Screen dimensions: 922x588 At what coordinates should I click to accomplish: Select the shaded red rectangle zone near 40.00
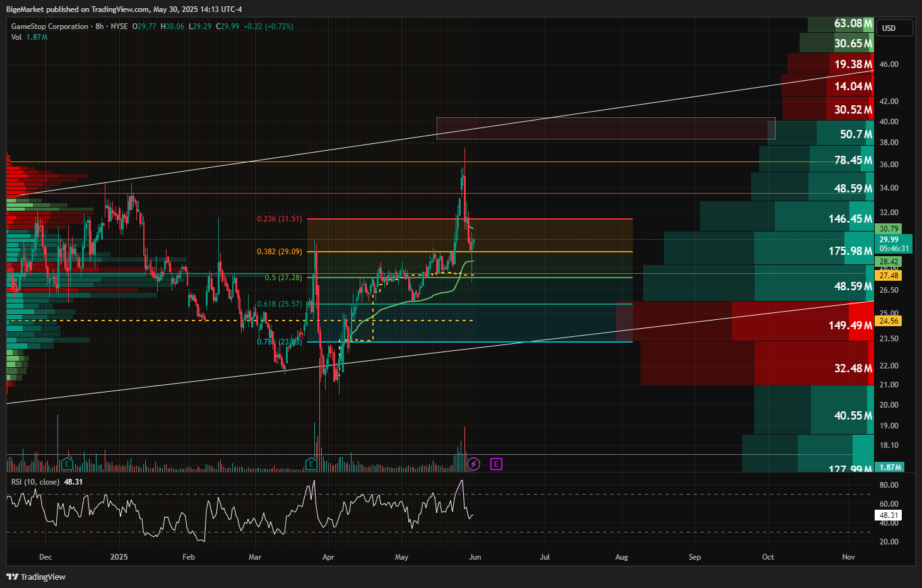(x=606, y=128)
